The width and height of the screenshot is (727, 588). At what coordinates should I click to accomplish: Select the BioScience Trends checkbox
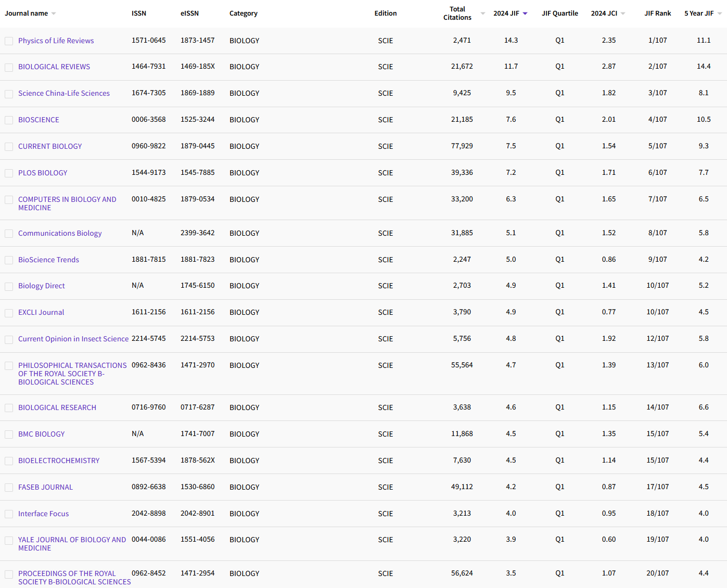tap(9, 260)
